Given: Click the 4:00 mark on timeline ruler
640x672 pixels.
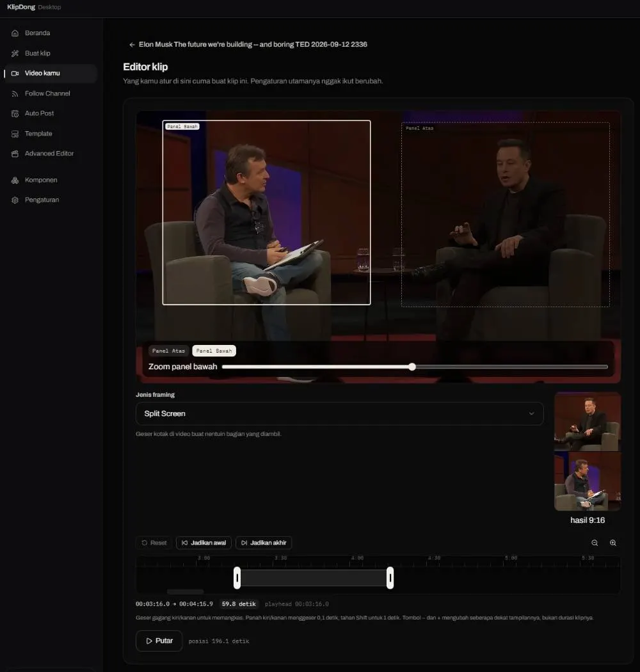Looking at the screenshot, I should click(x=357, y=558).
